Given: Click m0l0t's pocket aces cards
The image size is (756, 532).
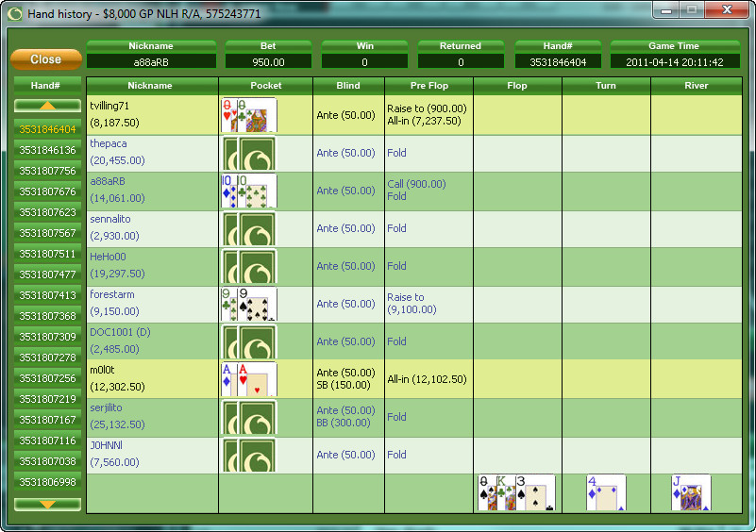Looking at the screenshot, I should [x=249, y=379].
